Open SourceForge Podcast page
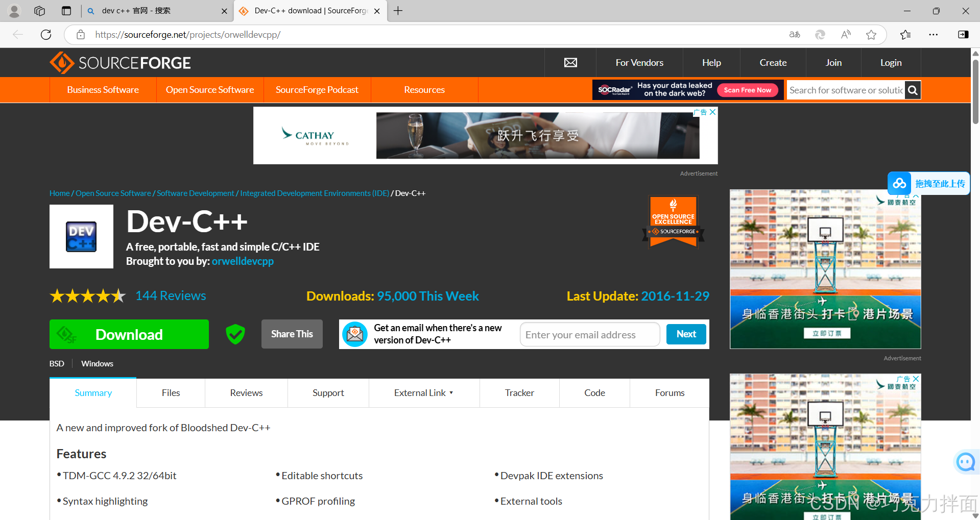The width and height of the screenshot is (980, 520). tap(317, 90)
